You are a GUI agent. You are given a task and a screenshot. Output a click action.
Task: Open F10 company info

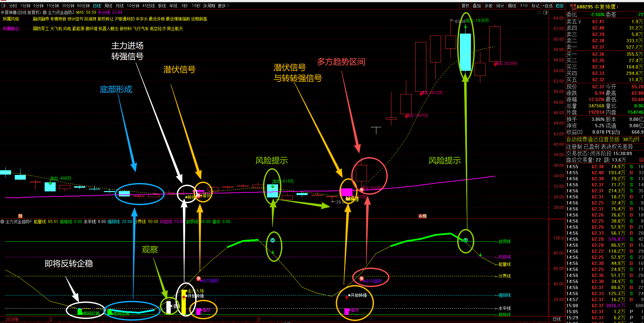pyautogui.click(x=524, y=6)
